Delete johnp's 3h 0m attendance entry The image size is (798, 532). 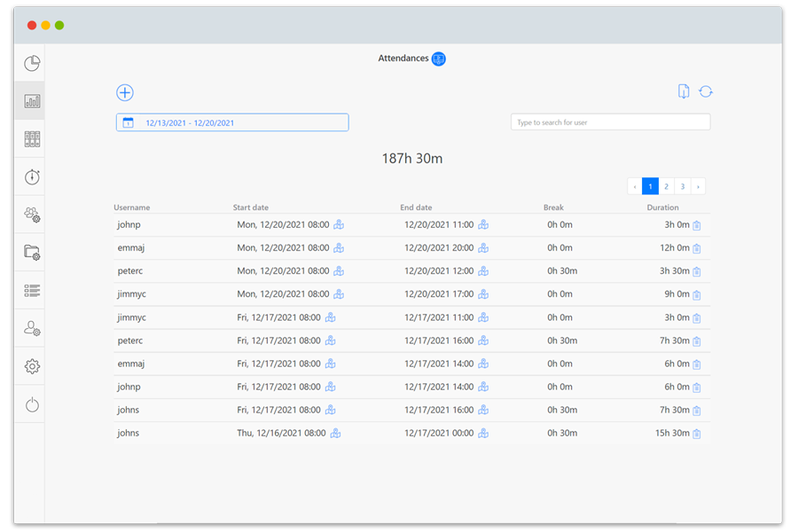pyautogui.click(x=697, y=225)
